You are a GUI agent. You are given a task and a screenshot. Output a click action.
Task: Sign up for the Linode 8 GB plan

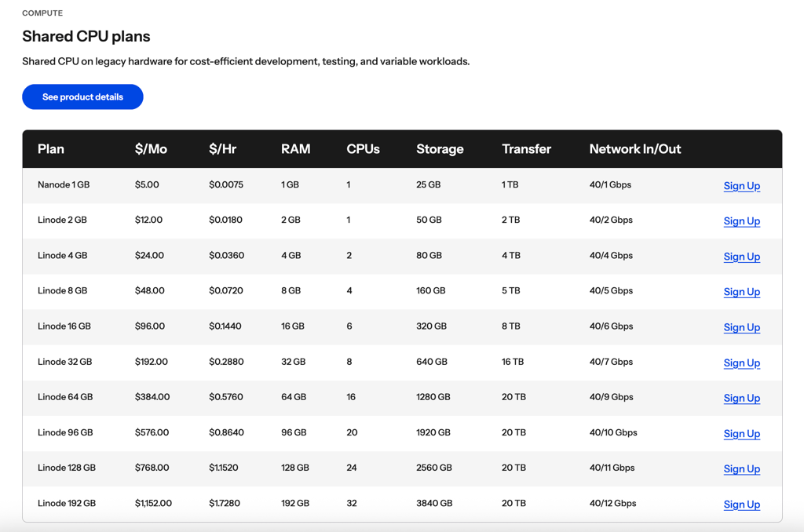[x=741, y=292]
